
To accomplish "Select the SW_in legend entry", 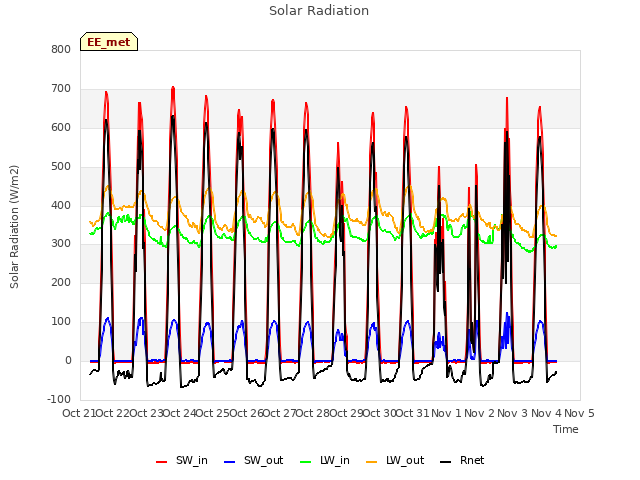I will (x=182, y=460).
